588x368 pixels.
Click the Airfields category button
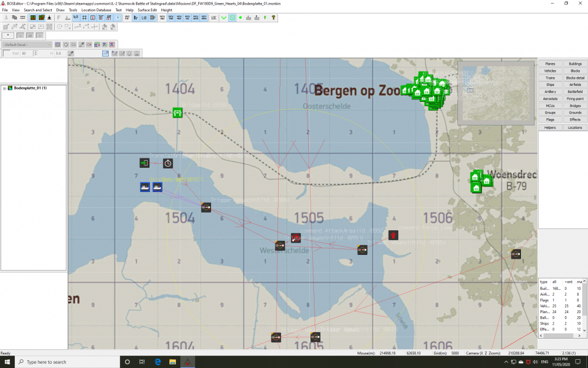[575, 85]
